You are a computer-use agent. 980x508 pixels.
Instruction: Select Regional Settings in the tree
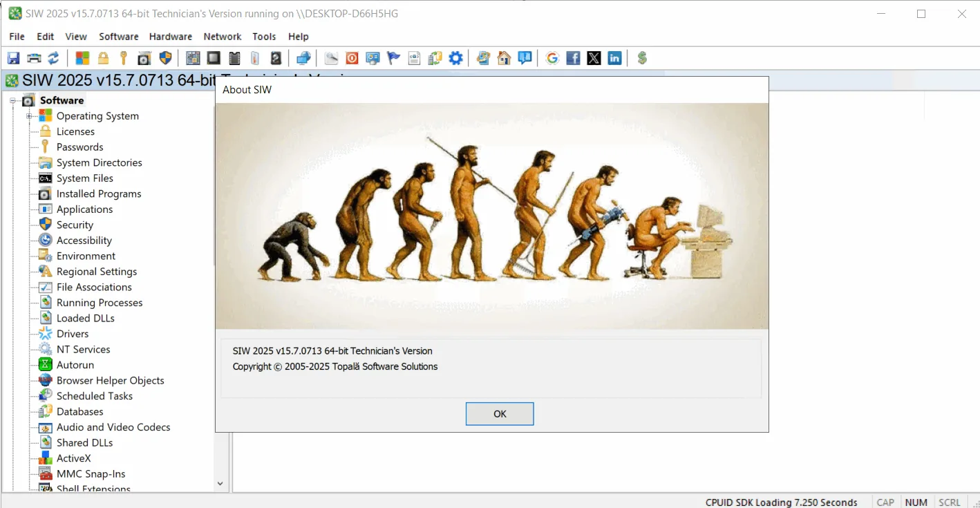pos(97,272)
